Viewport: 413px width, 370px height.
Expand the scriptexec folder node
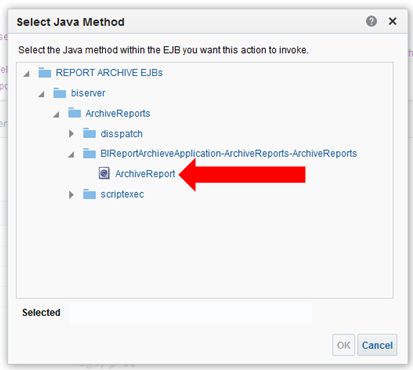tap(71, 194)
